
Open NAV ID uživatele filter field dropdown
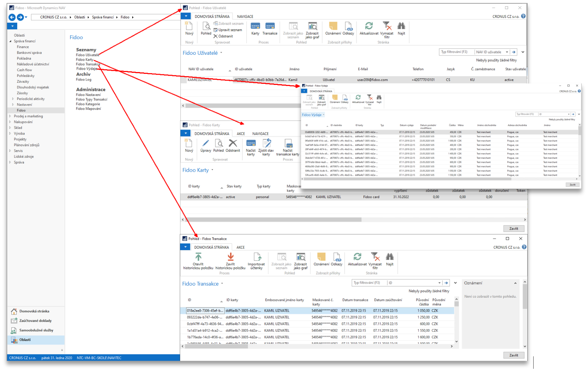pyautogui.click(x=507, y=52)
